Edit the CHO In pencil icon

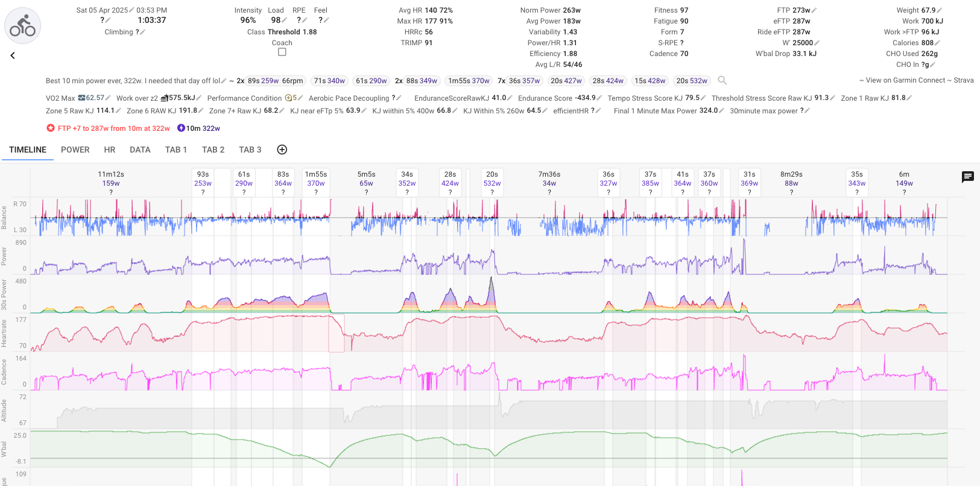tap(933, 65)
